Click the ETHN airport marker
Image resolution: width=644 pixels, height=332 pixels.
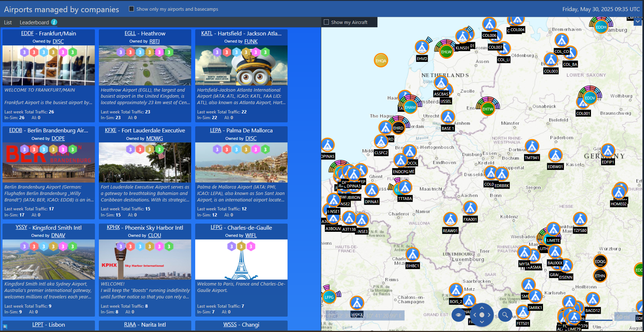(600, 276)
